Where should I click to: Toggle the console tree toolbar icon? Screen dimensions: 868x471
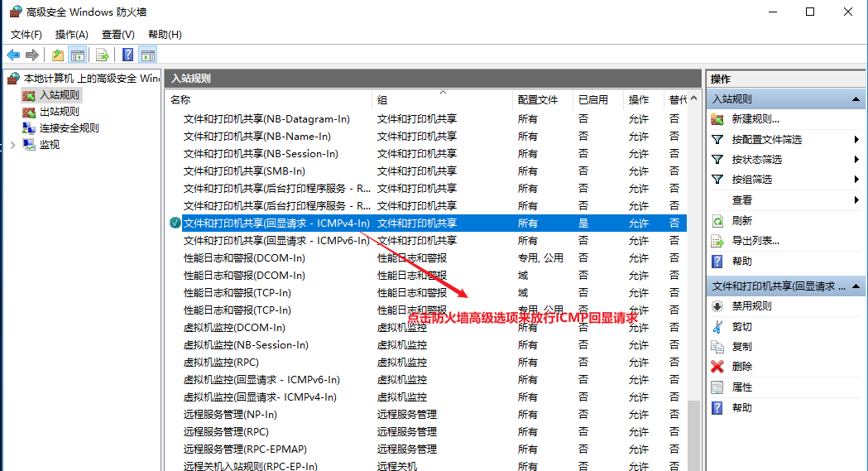(78, 55)
